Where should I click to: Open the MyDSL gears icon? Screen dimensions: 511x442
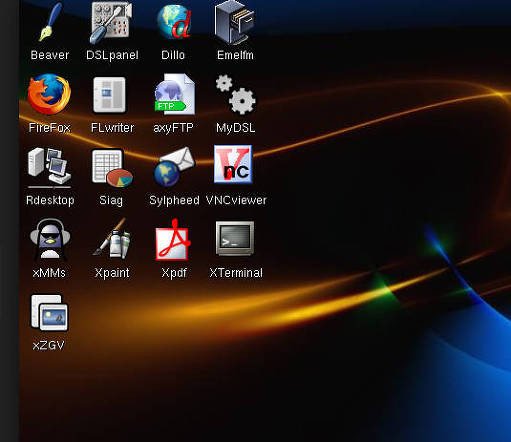coord(236,94)
